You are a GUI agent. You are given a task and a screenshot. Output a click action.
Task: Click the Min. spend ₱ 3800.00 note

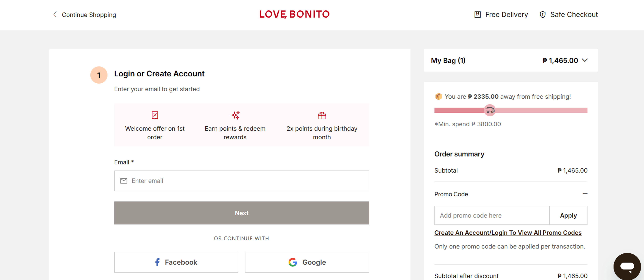(x=468, y=124)
